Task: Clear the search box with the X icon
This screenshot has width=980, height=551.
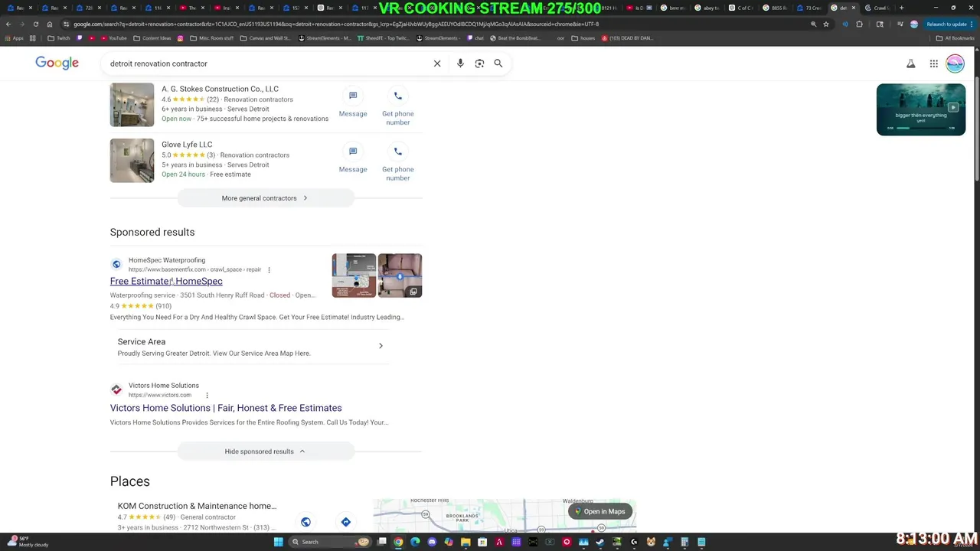Action: pos(437,64)
